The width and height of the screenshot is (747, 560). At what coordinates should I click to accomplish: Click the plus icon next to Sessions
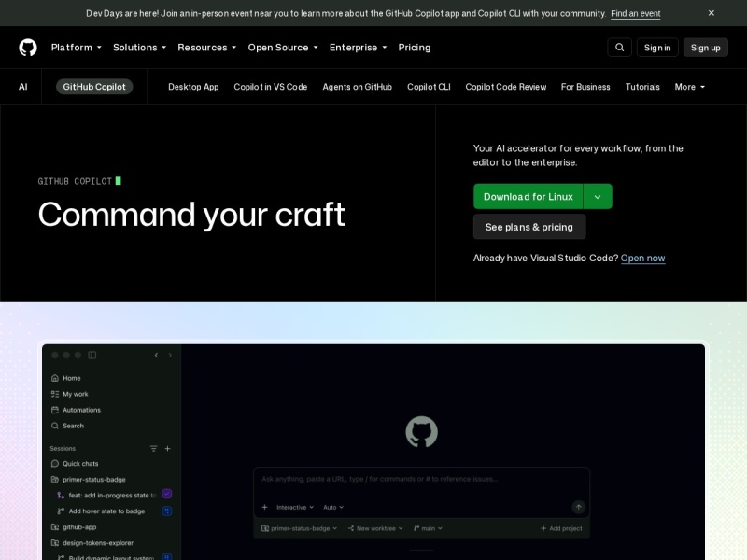[x=168, y=449]
